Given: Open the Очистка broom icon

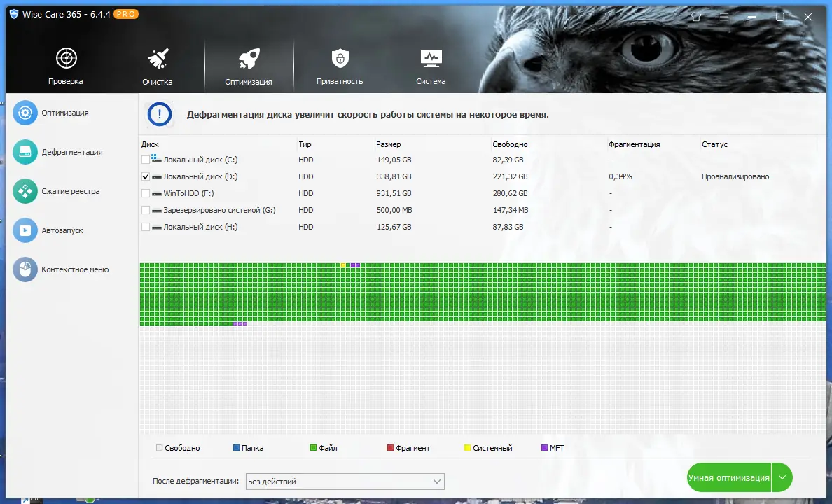Looking at the screenshot, I should 158,58.
